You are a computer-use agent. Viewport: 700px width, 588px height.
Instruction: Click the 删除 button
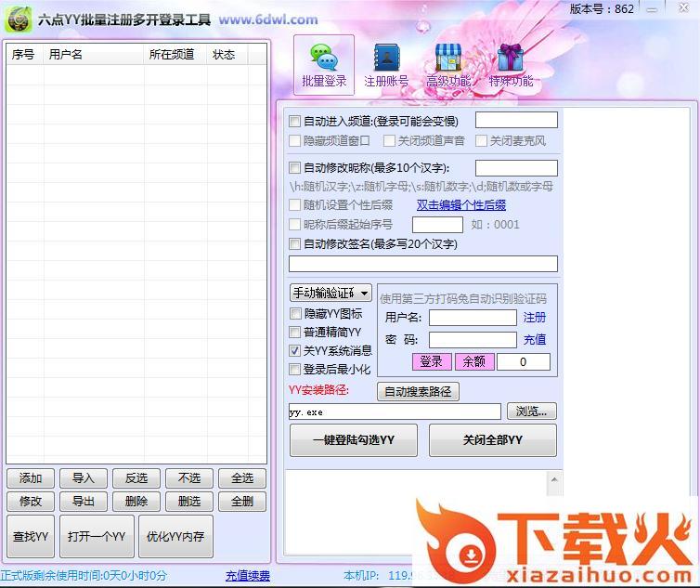pos(136,502)
